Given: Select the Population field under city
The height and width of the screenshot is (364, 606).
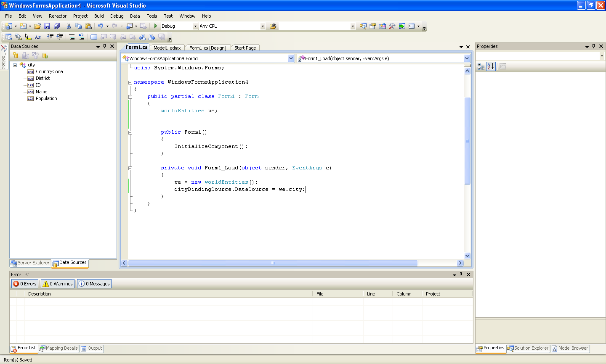Looking at the screenshot, I should point(46,98).
